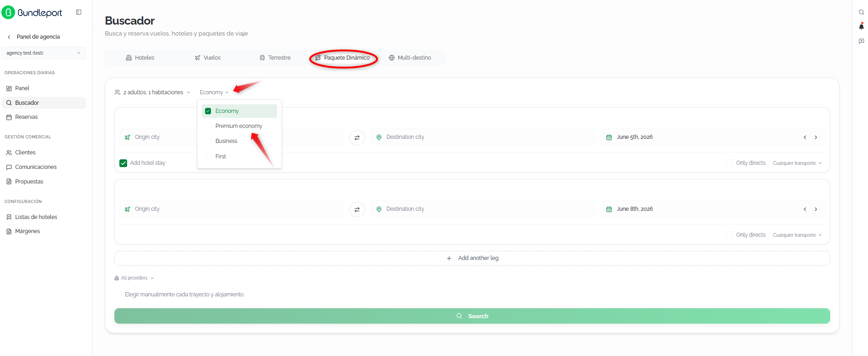Open notifications bell icon

pos(862,26)
